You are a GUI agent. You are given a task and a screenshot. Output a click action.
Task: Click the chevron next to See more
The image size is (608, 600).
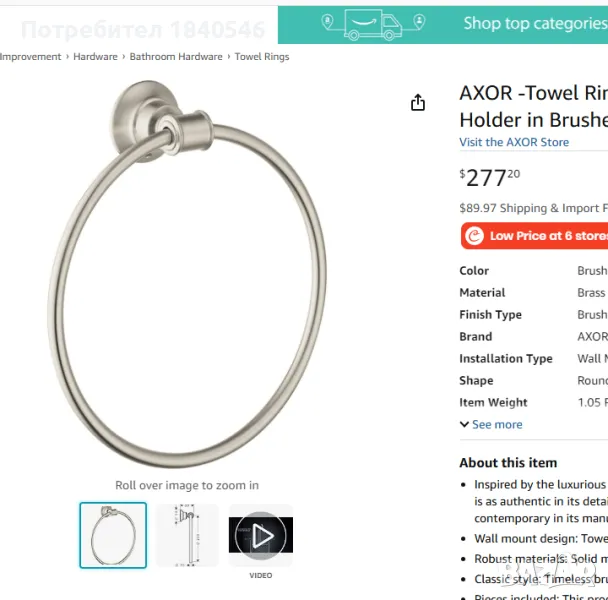464,424
